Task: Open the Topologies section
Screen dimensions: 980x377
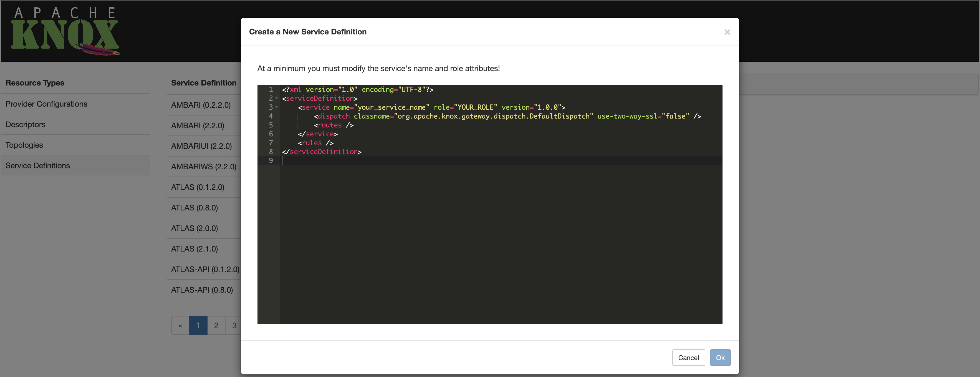Action: pos(24,145)
